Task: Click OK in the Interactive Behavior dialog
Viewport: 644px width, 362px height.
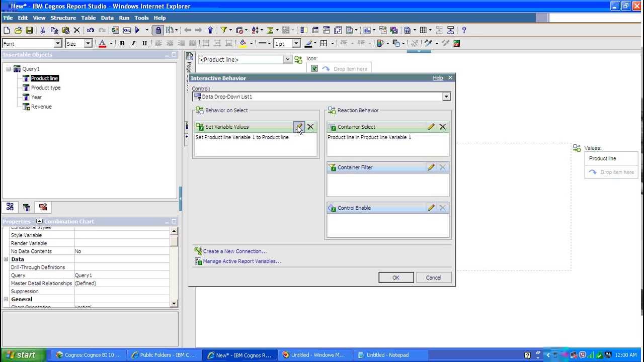Action: click(396, 278)
